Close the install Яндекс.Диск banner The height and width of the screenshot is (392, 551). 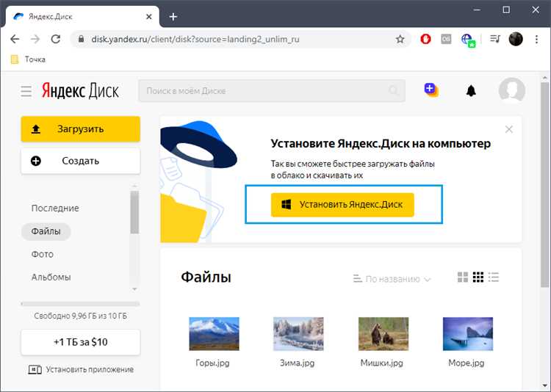[509, 129]
